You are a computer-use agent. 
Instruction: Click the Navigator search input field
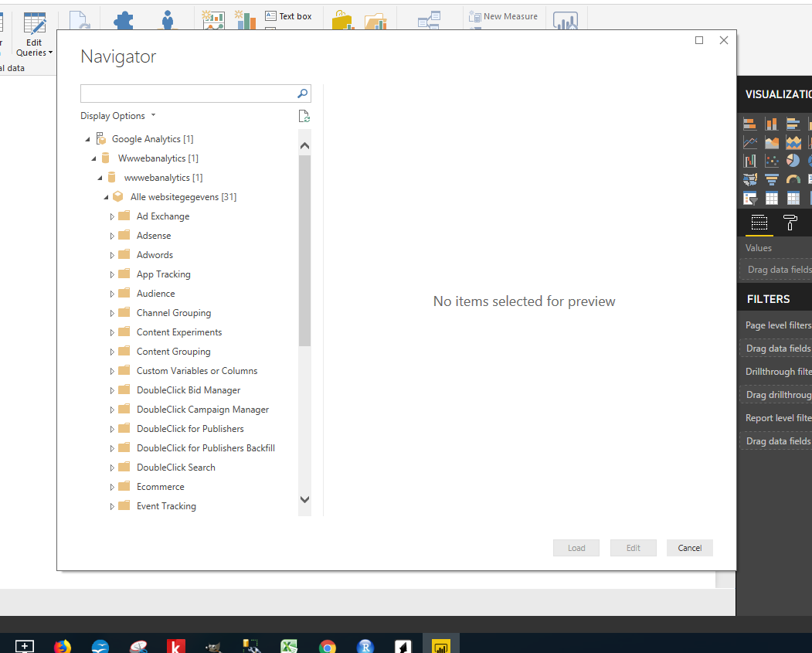pyautogui.click(x=189, y=94)
